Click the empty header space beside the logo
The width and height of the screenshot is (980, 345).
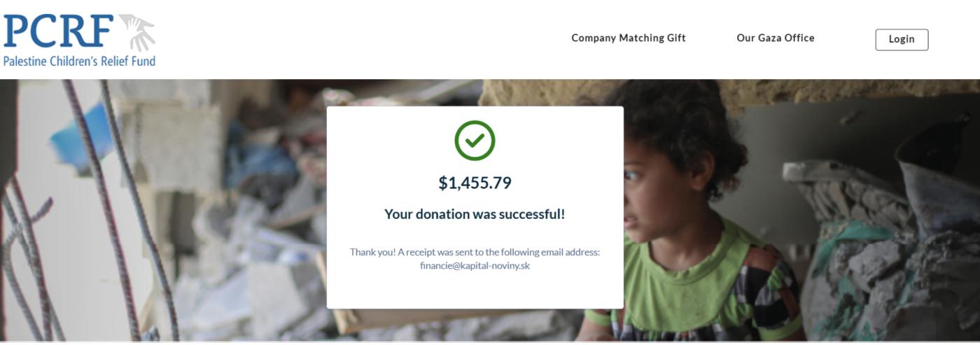(x=350, y=39)
